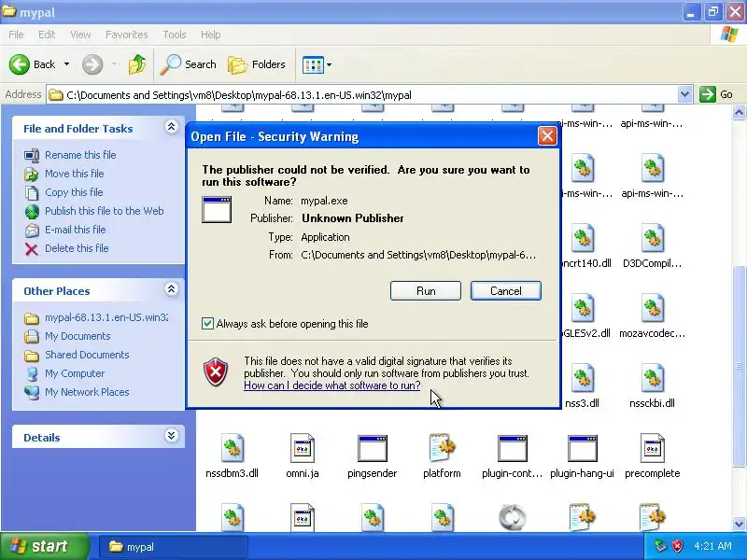Click the Safely Remove Hardware tray icon
This screenshot has width=747, height=560.
660,546
